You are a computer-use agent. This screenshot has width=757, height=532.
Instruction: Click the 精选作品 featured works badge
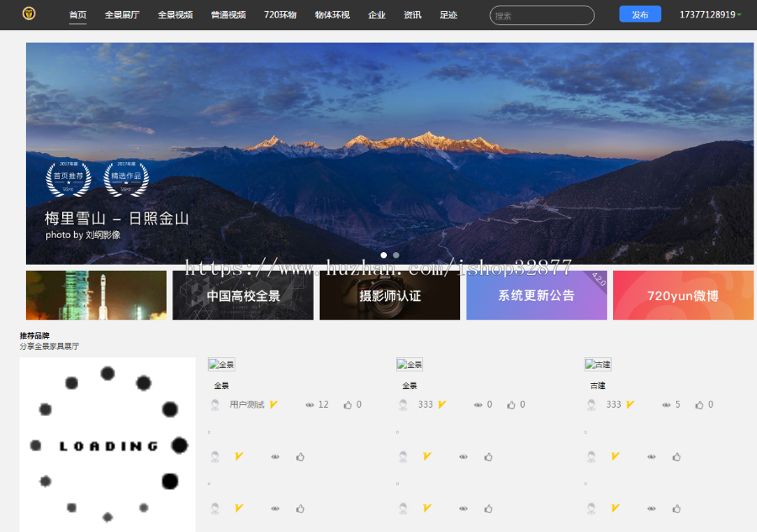click(x=125, y=178)
